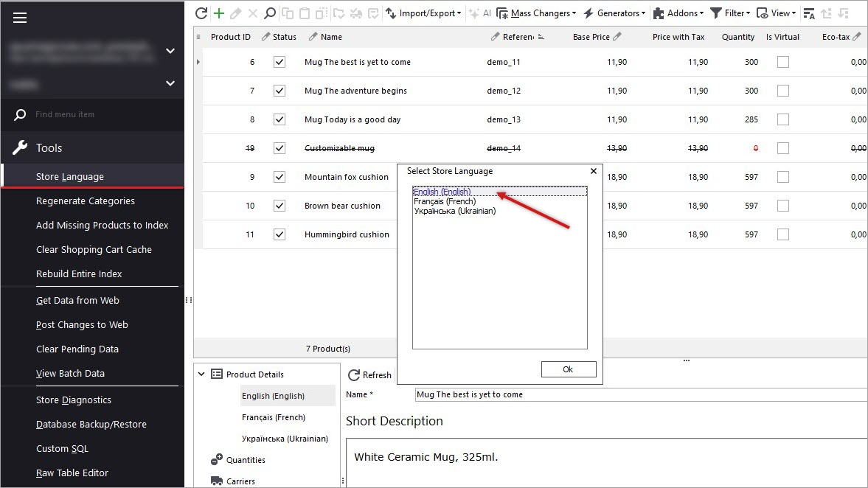
Task: Choose Regenerate Categories menu item
Action: pos(86,201)
